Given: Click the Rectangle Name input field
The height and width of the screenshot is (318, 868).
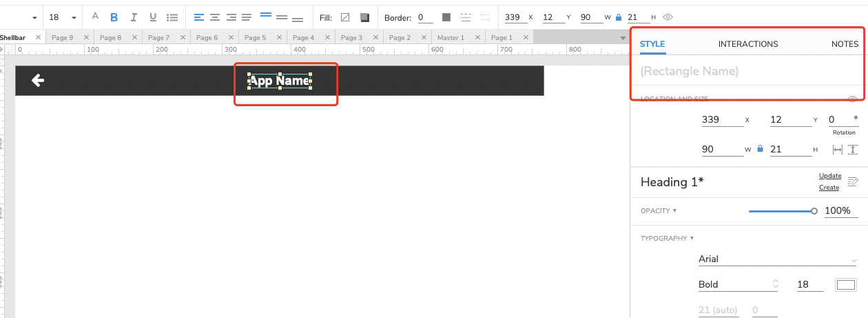Looking at the screenshot, I should (749, 71).
